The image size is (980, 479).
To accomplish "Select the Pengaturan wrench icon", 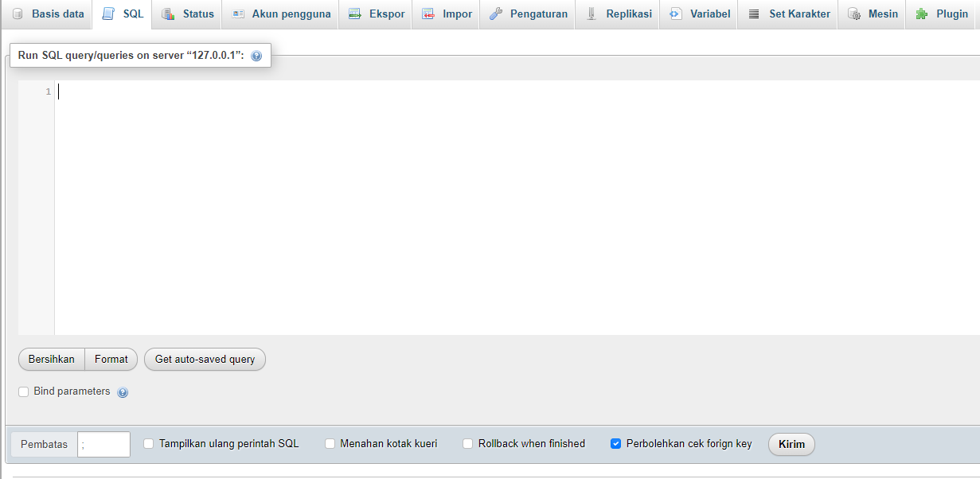I will click(497, 14).
